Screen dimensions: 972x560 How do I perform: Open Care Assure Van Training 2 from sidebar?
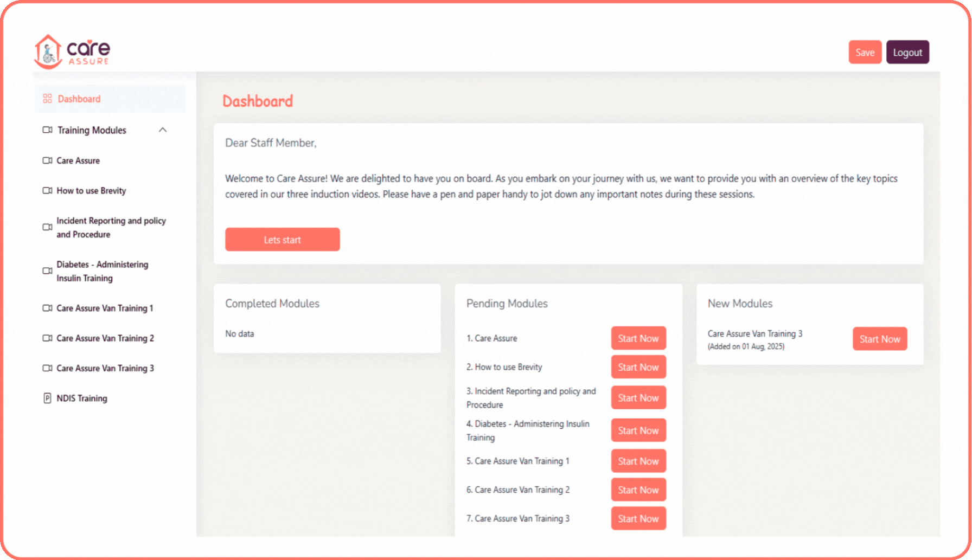point(105,338)
